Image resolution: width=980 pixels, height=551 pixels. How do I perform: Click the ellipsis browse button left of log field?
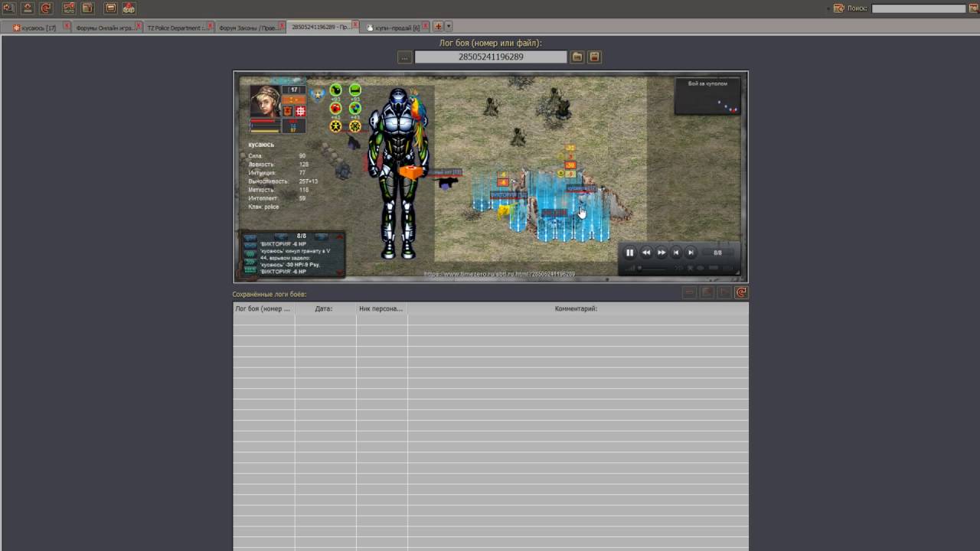tap(405, 57)
